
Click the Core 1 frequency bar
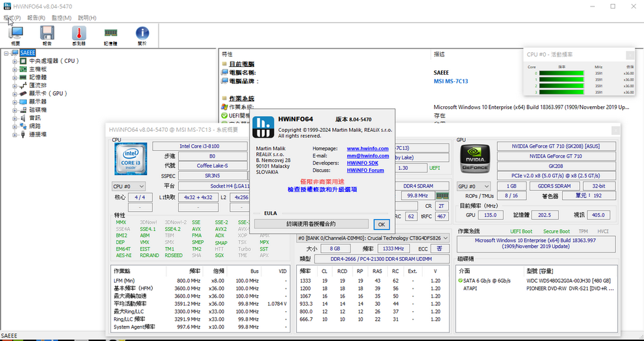tap(561, 79)
